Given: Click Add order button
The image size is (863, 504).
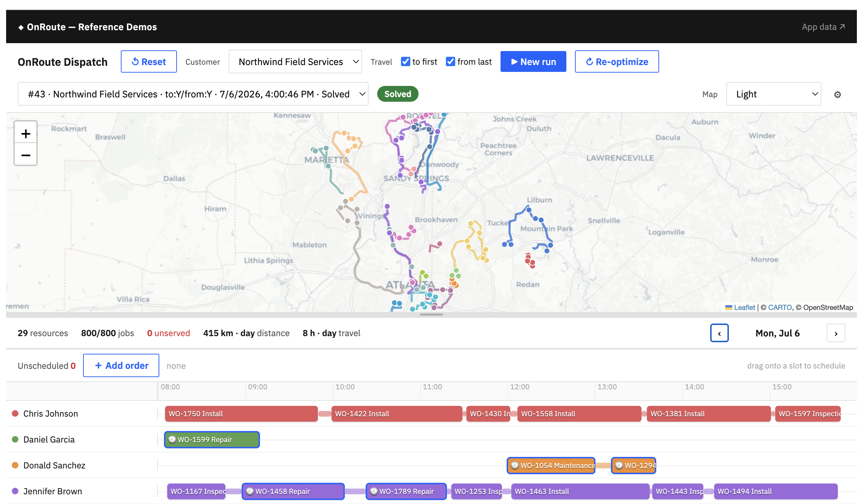Looking at the screenshot, I should pos(121,365).
